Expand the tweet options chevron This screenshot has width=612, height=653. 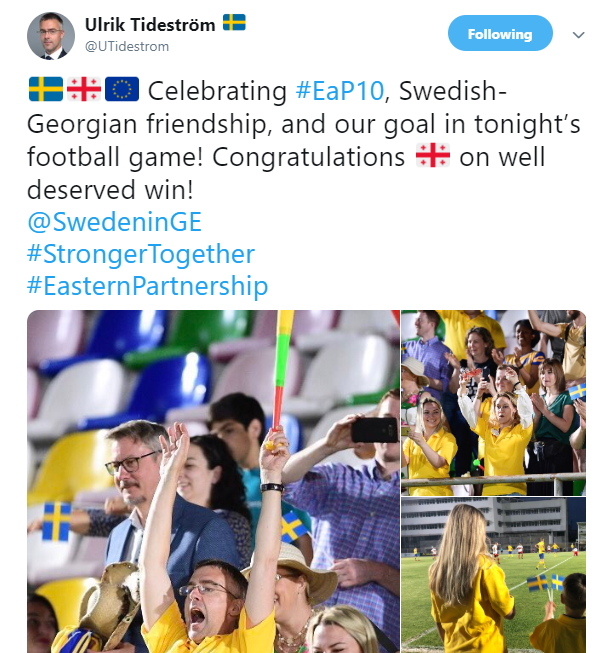[x=578, y=34]
